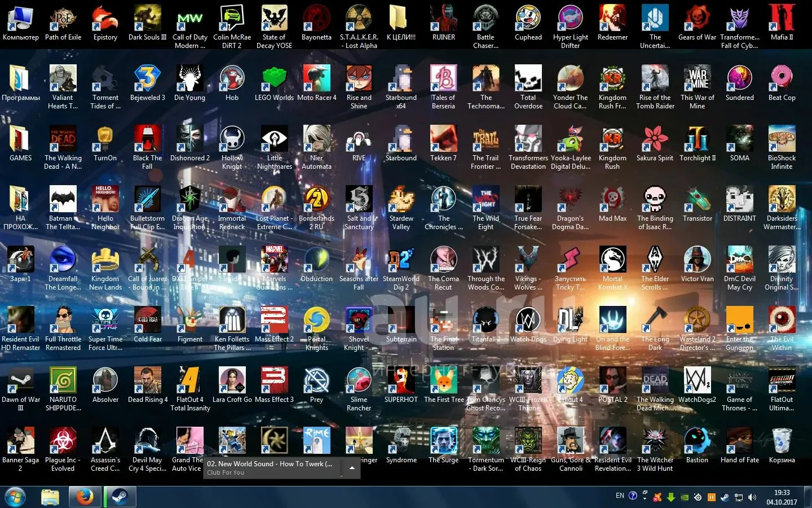Switch to Firefox in the taskbar
The width and height of the screenshot is (812, 508).
click(x=85, y=497)
